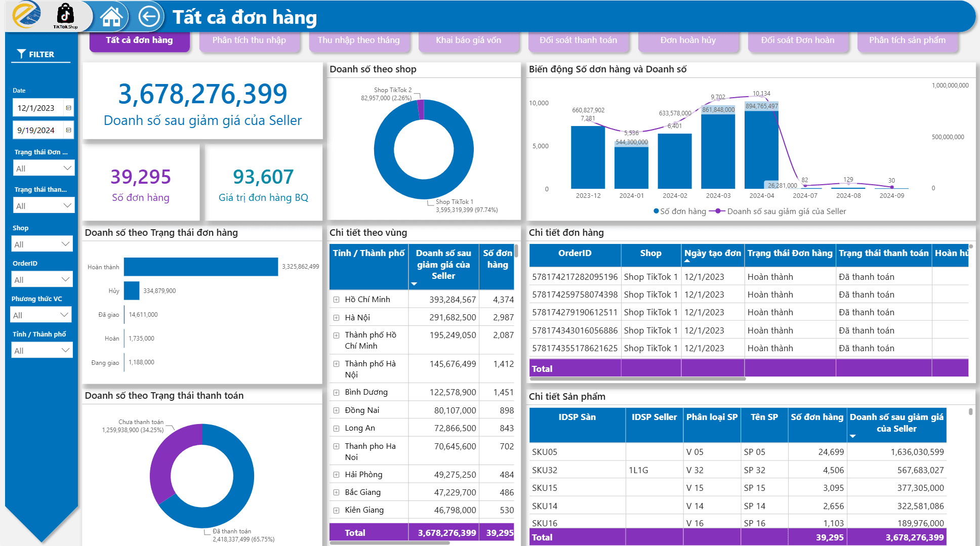Click the TikTok Shop logo
Screen dimensions: 980x546
65,16
